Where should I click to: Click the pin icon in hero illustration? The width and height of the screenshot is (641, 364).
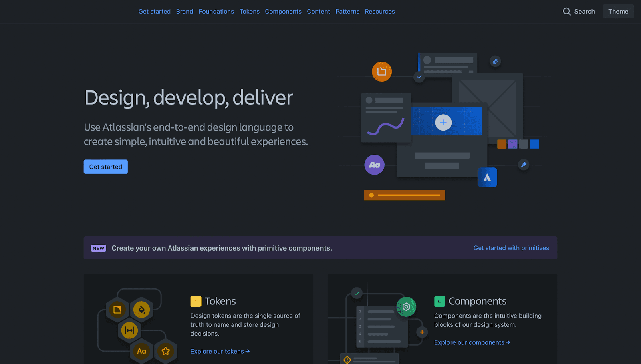524,165
